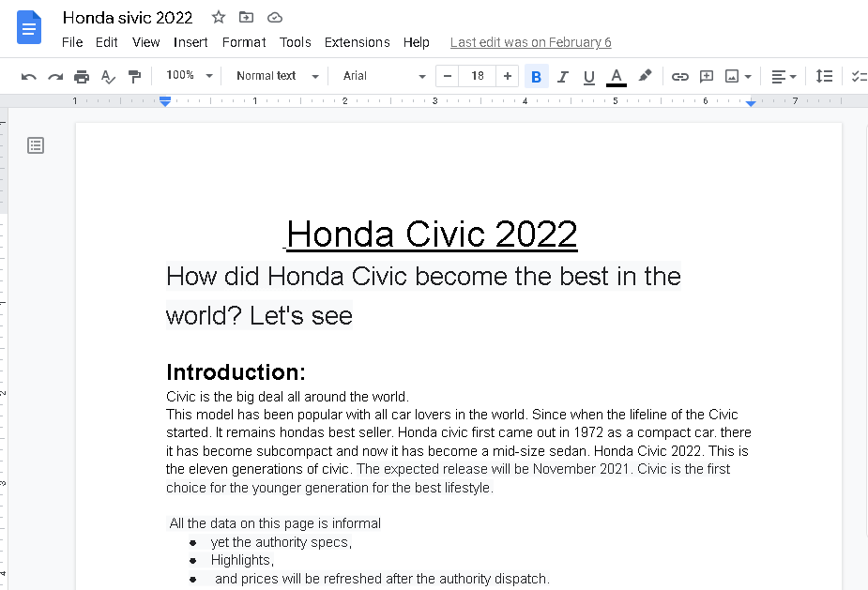This screenshot has width=868, height=590.
Task: Click the text 'All the data on this page is informal'
Action: coord(275,523)
